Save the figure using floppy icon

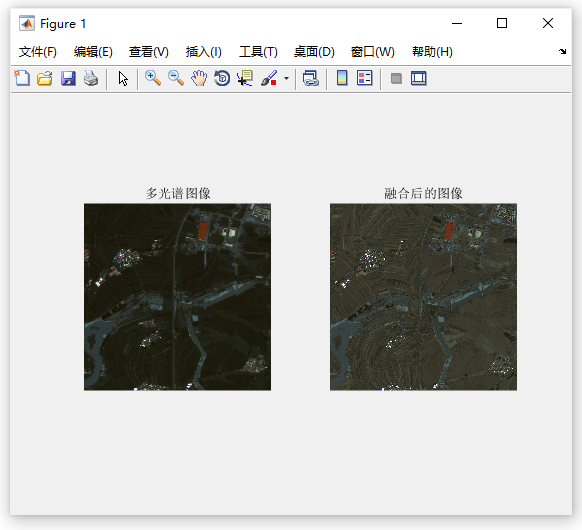tap(68, 78)
